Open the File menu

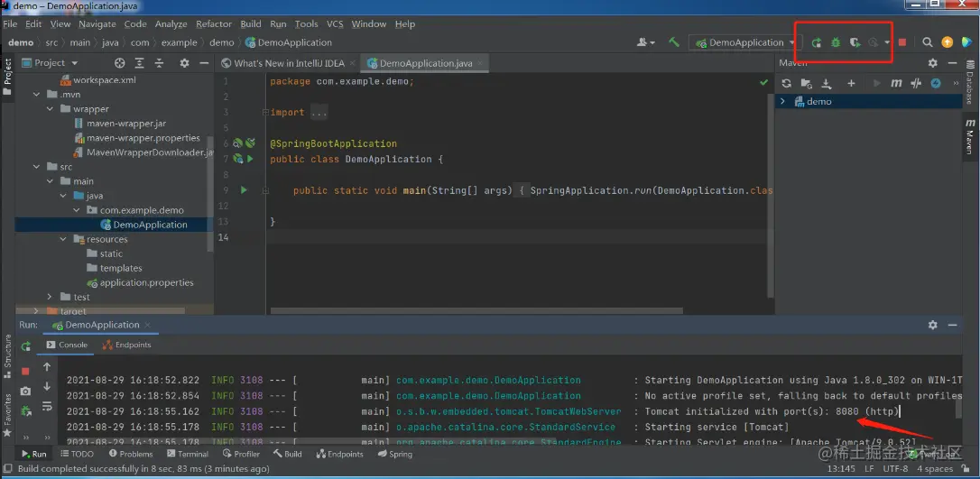coord(10,23)
